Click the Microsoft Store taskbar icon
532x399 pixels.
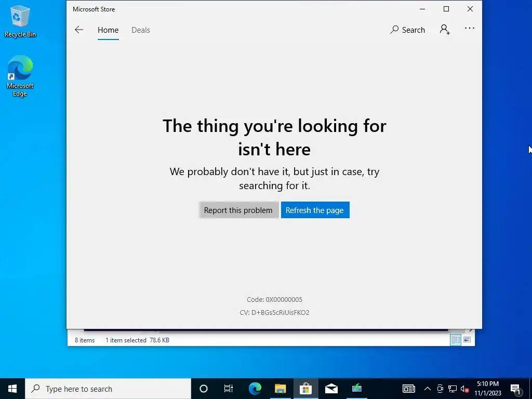point(305,389)
